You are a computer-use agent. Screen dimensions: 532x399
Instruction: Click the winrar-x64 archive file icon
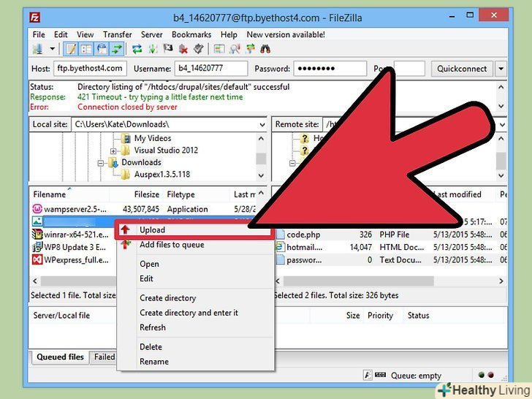[x=37, y=234]
